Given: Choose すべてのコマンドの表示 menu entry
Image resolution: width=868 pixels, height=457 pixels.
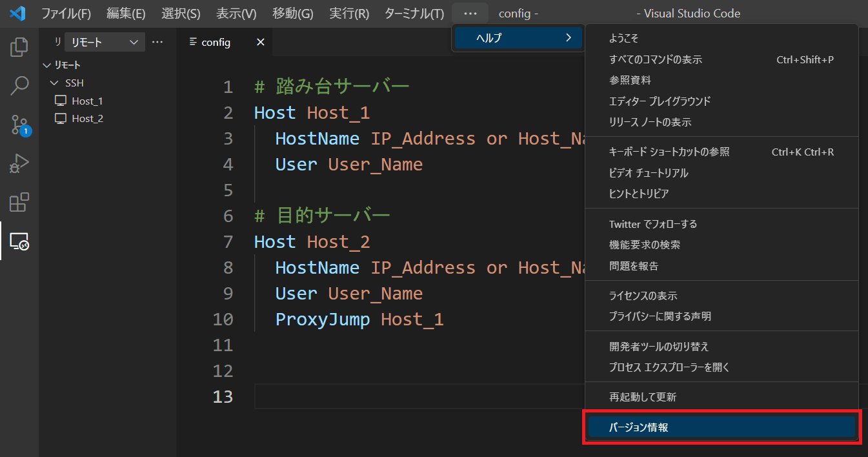Looking at the screenshot, I should pyautogui.click(x=722, y=59).
